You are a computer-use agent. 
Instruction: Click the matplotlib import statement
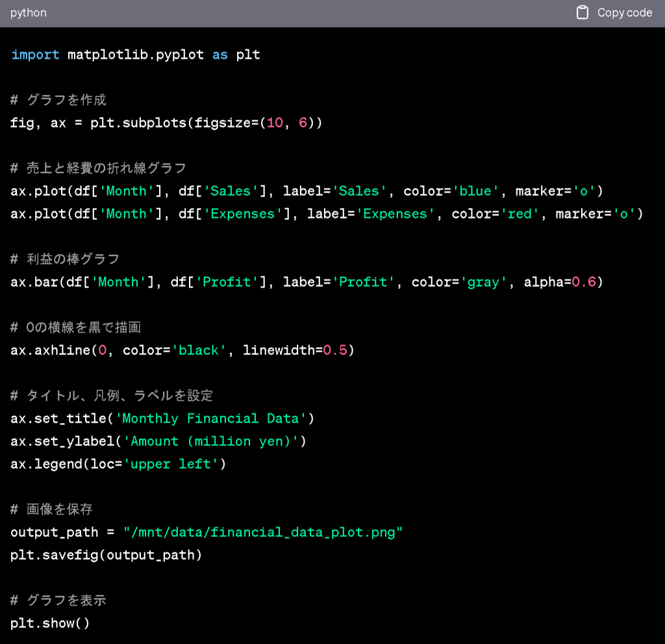click(130, 55)
